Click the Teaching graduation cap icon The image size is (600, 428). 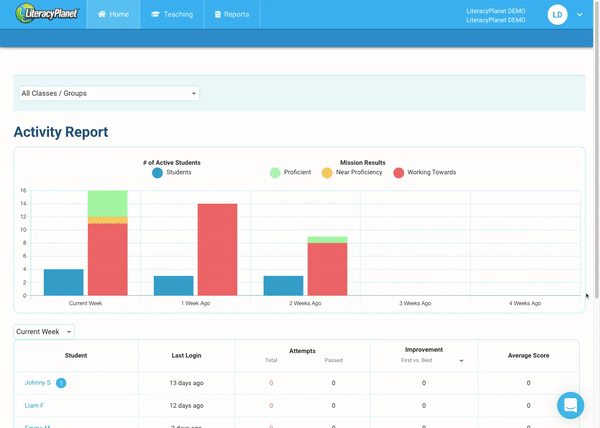pos(155,15)
